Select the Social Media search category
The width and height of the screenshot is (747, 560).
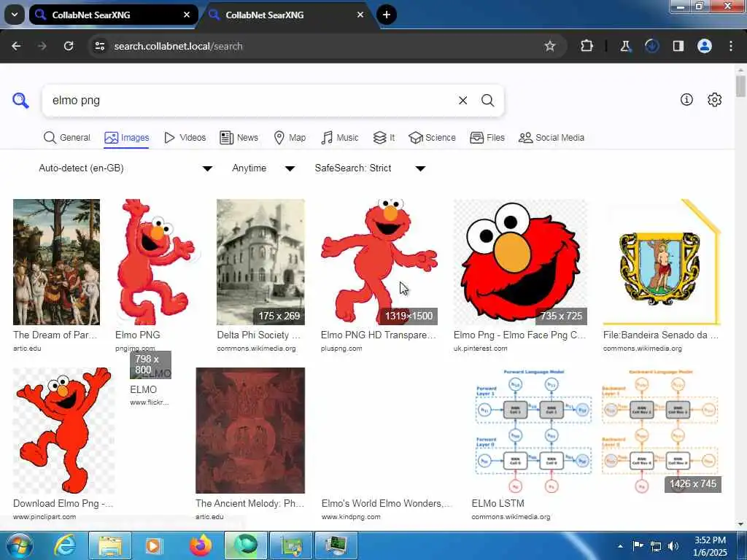point(551,138)
